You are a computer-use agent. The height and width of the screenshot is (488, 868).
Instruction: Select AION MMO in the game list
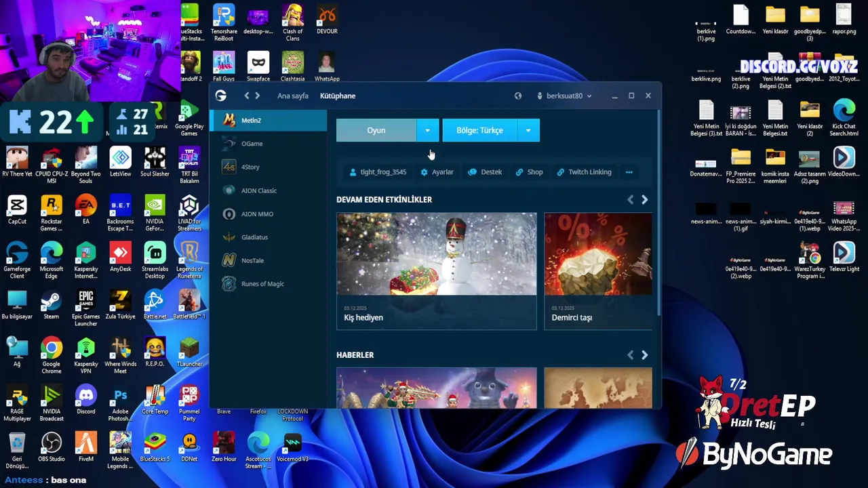point(269,213)
